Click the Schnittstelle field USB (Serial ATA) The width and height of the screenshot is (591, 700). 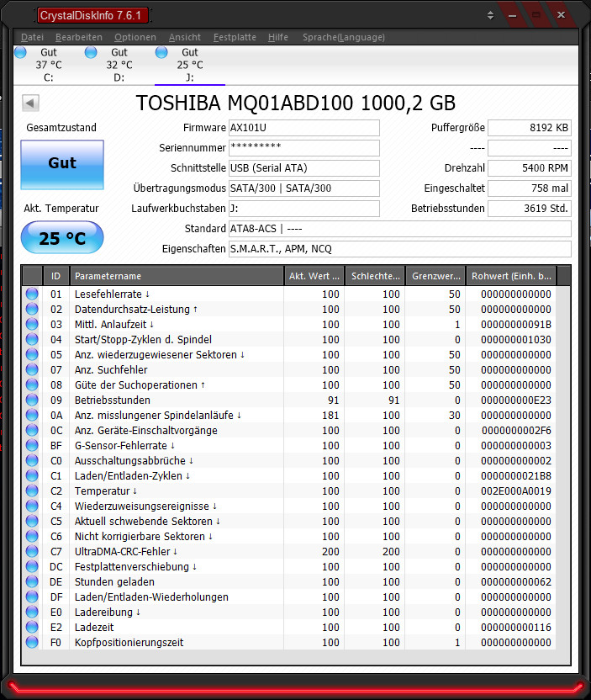(304, 168)
